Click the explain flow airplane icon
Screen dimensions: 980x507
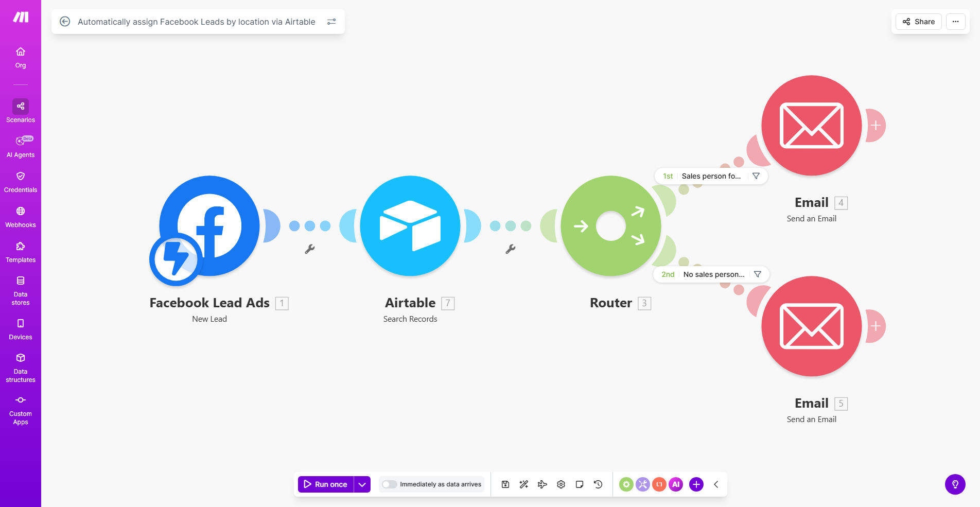click(542, 484)
